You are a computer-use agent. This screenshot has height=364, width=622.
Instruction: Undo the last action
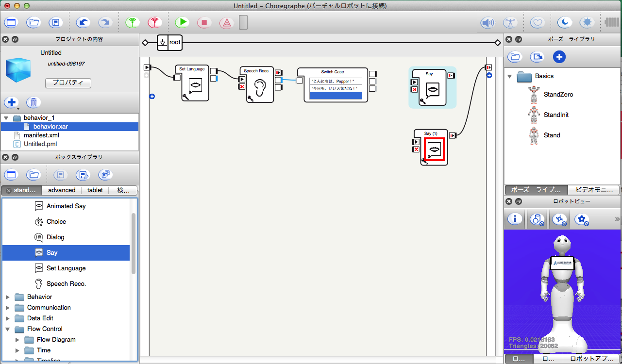pyautogui.click(x=83, y=22)
